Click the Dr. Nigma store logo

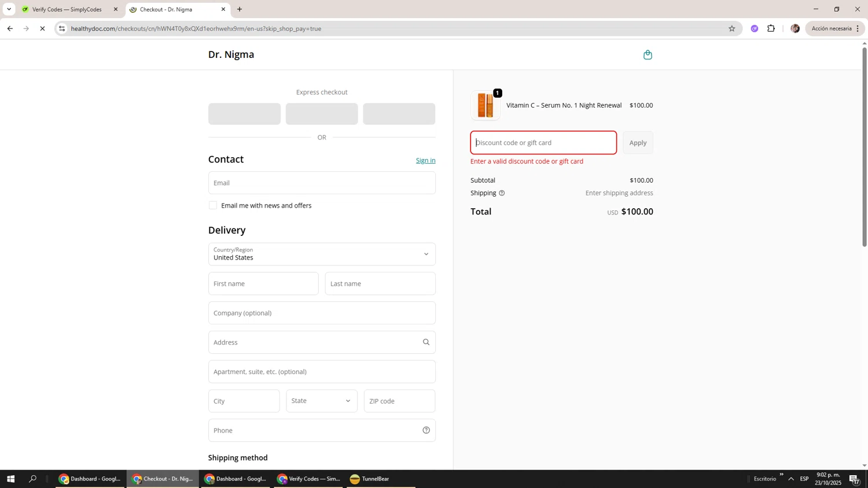(x=231, y=54)
